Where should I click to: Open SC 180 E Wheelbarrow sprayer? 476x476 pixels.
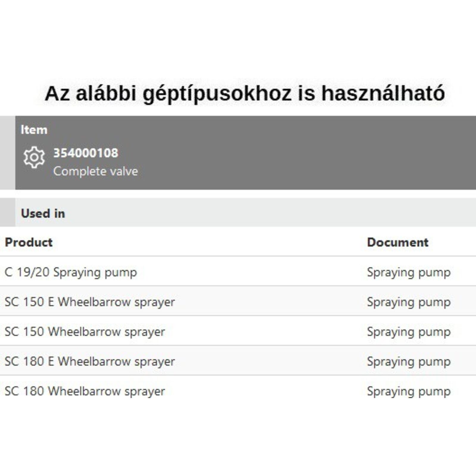tap(90, 361)
